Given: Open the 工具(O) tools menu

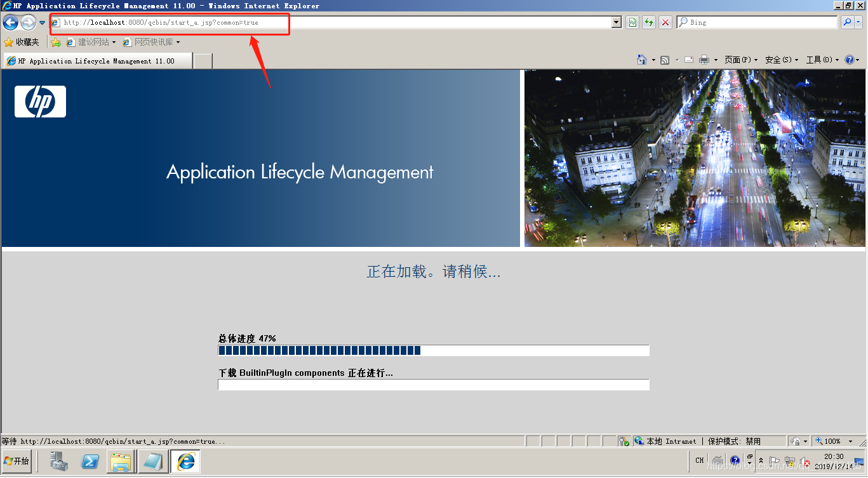Looking at the screenshot, I should (822, 60).
